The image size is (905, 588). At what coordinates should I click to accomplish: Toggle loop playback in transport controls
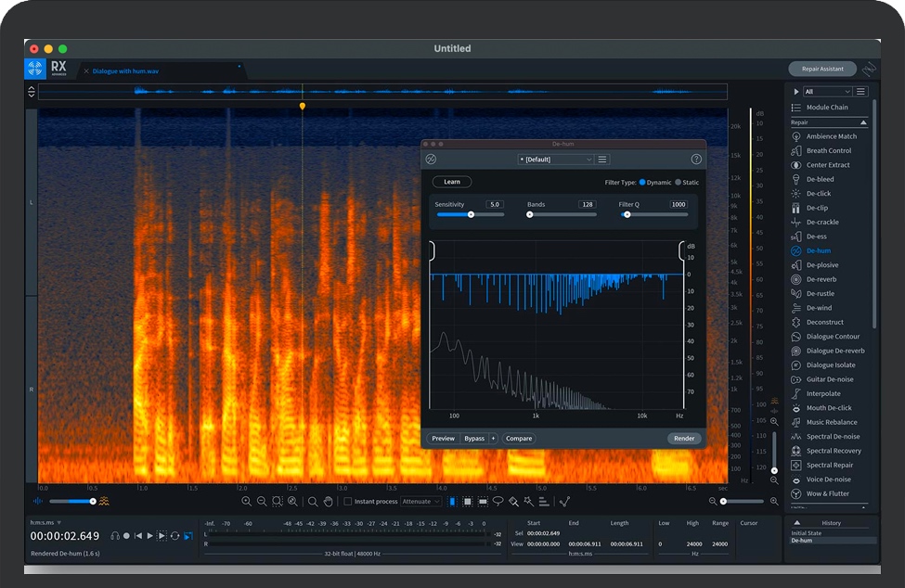click(x=175, y=536)
